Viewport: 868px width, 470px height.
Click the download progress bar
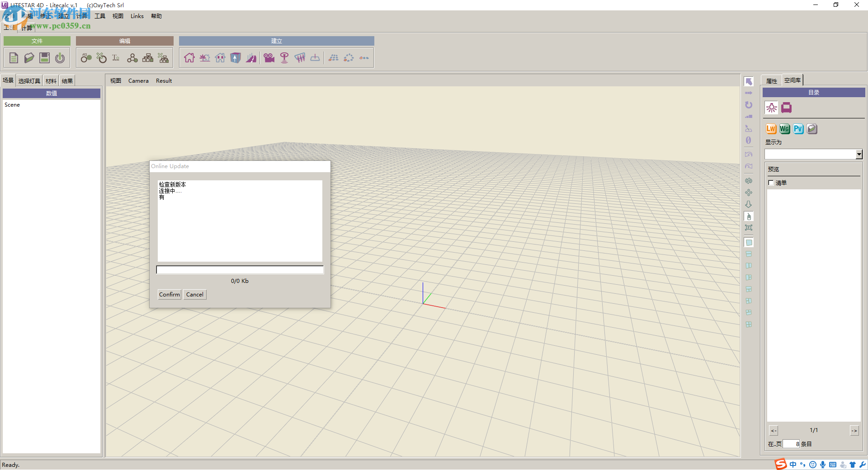coord(240,270)
